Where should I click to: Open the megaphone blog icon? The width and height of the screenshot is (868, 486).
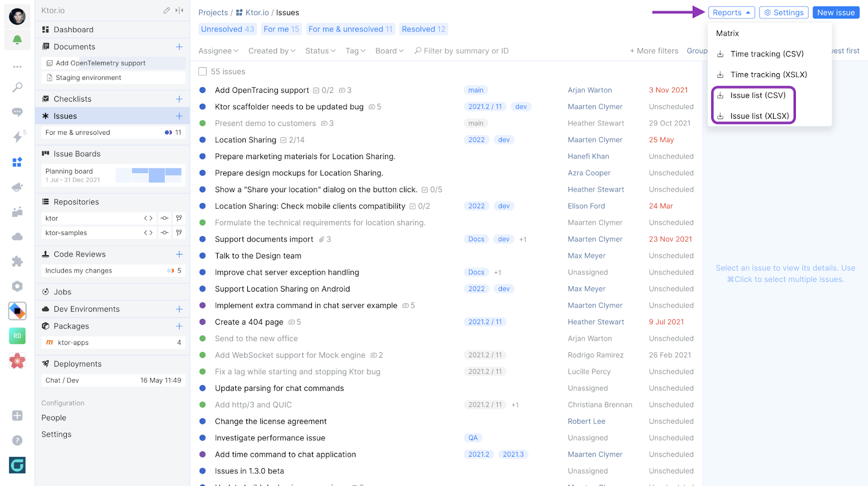point(17,187)
